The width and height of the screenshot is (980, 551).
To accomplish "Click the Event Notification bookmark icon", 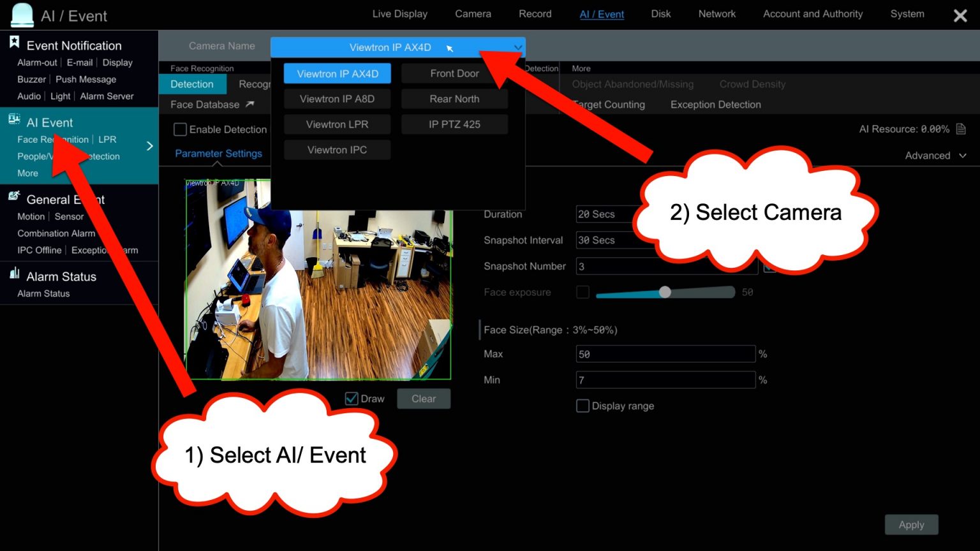I will (x=14, y=43).
